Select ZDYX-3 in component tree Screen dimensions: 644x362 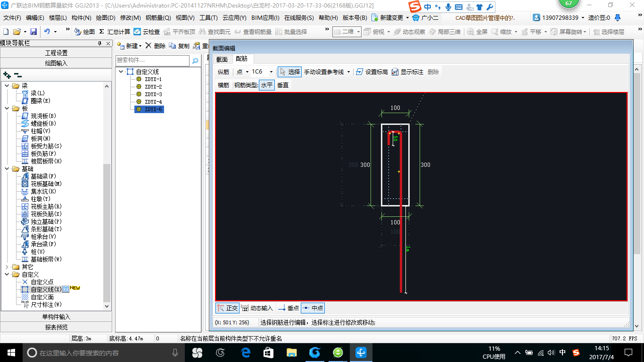[153, 94]
